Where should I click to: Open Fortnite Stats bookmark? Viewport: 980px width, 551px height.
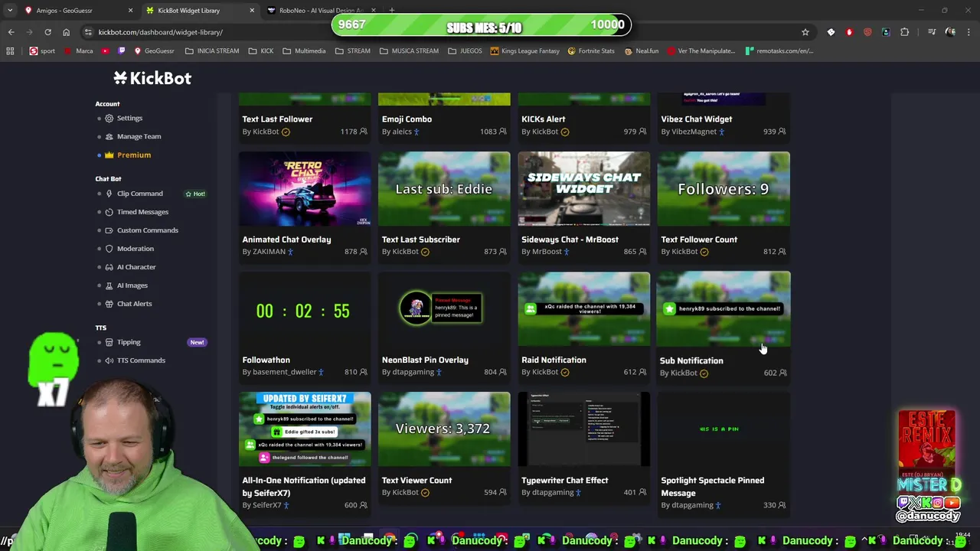(590, 51)
